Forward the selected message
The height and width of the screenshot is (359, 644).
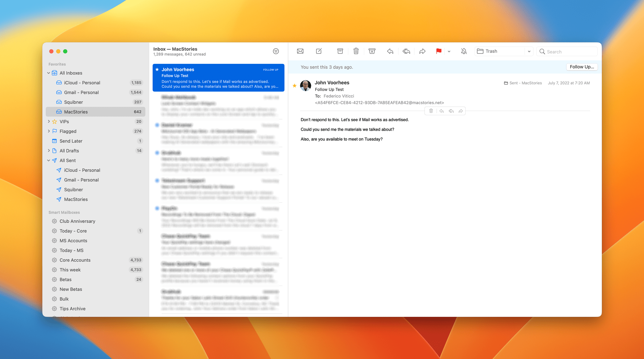422,51
